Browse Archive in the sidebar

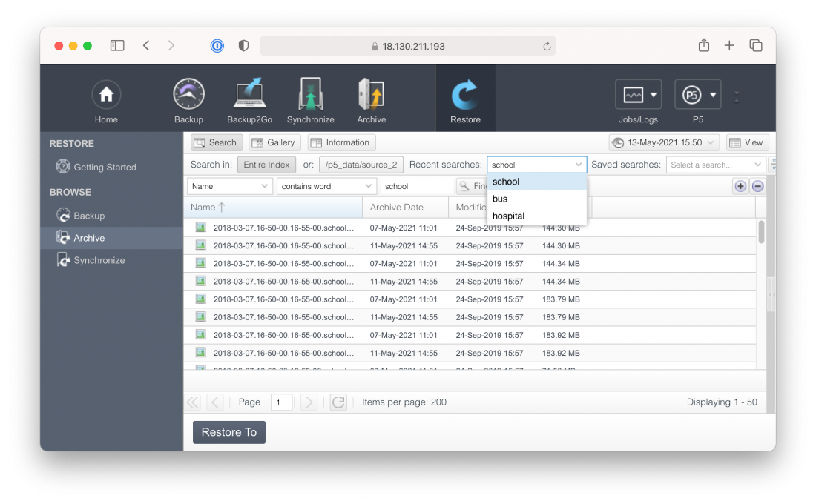click(111, 238)
